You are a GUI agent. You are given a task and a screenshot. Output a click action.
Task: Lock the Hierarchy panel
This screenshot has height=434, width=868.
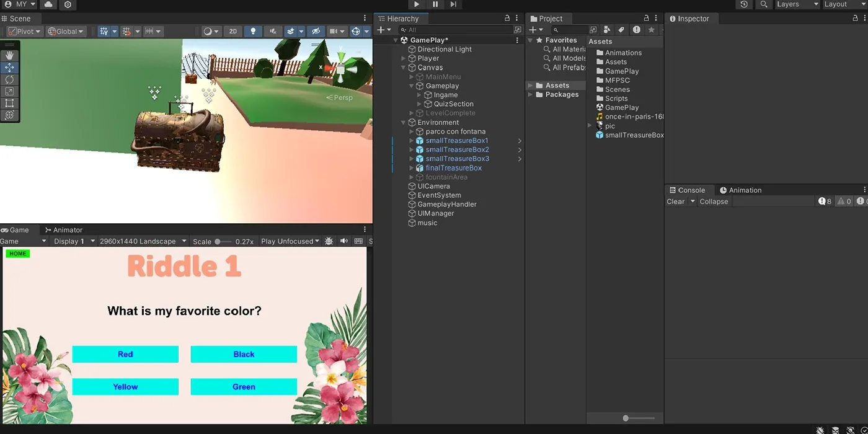[x=507, y=19]
